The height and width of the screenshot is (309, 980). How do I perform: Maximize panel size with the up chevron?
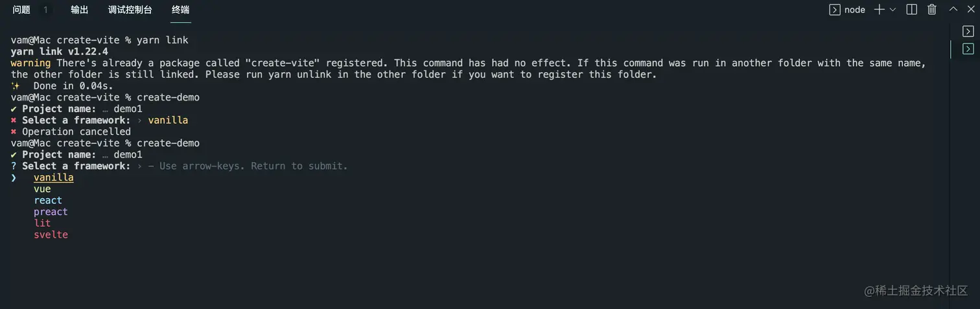953,9
